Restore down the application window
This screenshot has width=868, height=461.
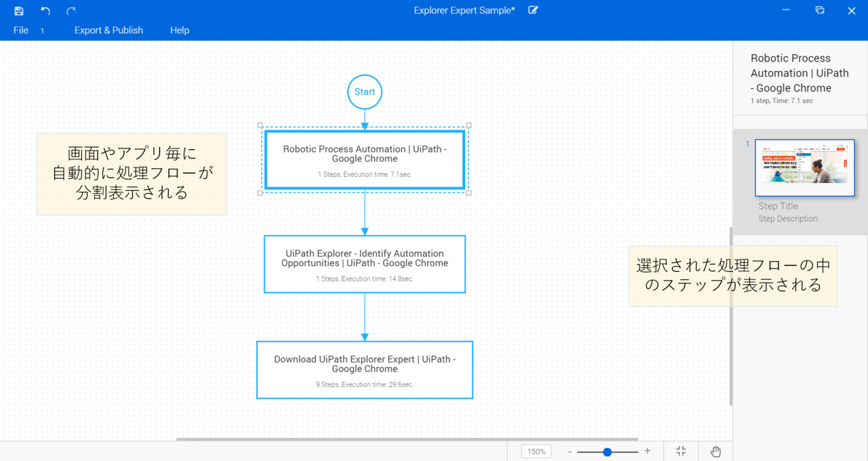tap(820, 10)
